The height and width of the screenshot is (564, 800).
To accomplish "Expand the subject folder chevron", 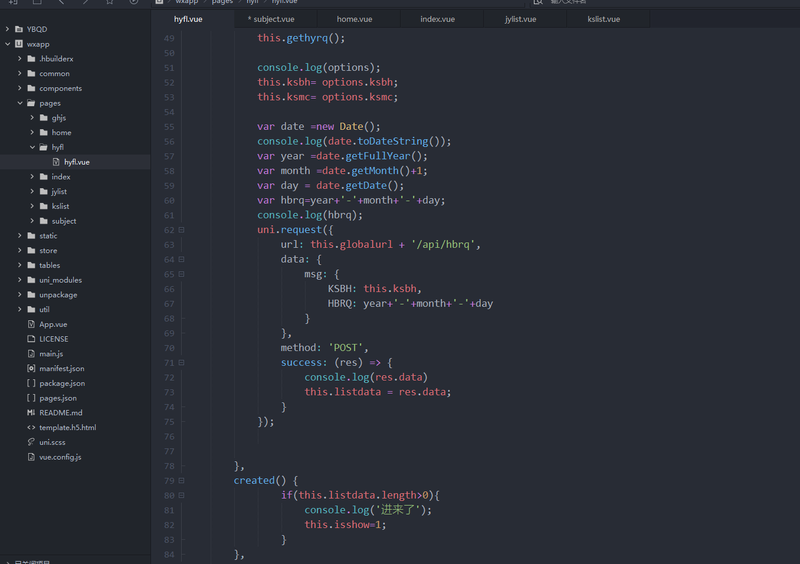I will [x=32, y=221].
